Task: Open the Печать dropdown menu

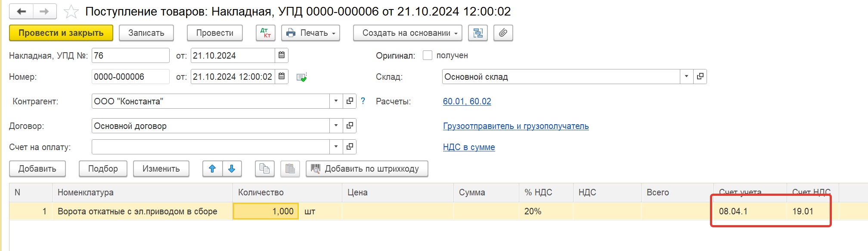Action: coord(310,33)
